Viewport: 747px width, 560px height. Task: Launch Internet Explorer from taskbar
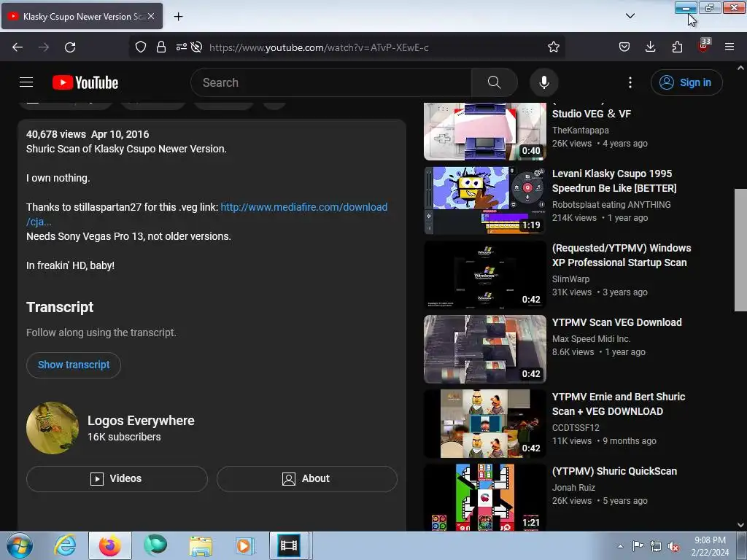(x=65, y=545)
